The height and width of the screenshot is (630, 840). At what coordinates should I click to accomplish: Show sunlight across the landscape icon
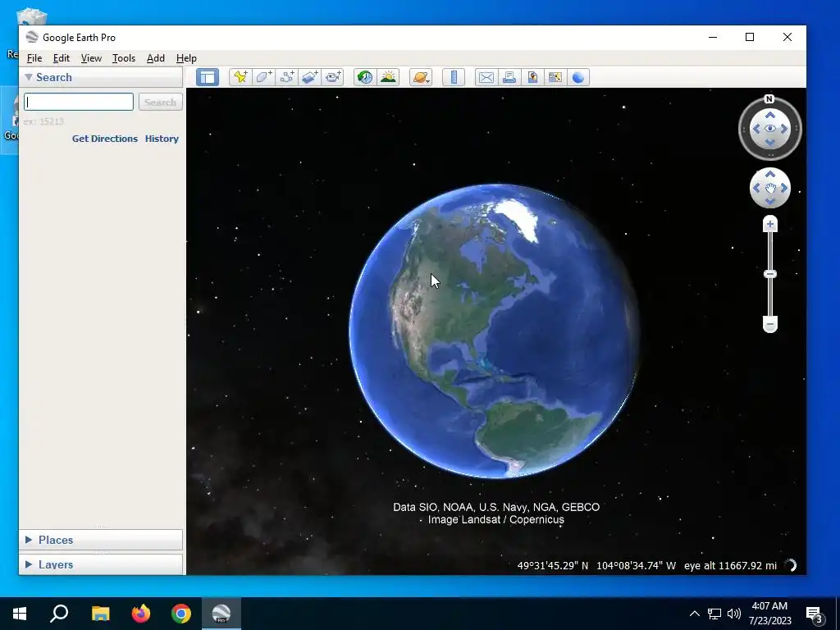coord(388,77)
